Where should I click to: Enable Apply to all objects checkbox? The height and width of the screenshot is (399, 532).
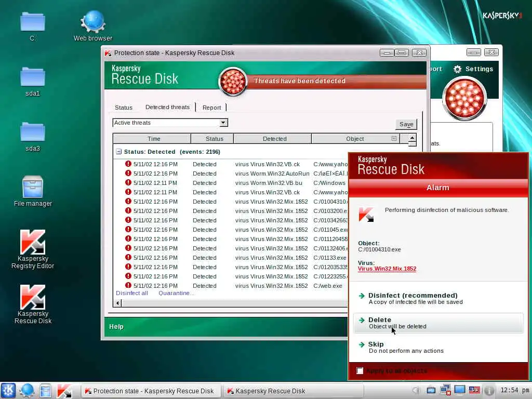pyautogui.click(x=360, y=370)
